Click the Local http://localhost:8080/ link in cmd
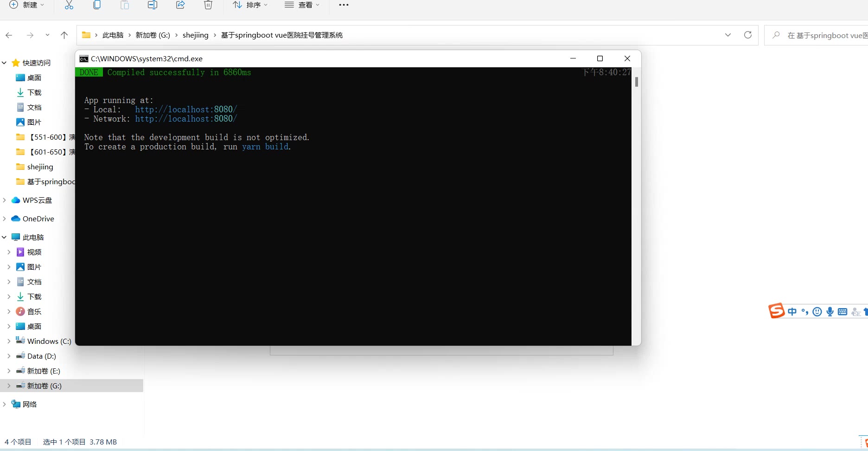The height and width of the screenshot is (451, 868). point(186,110)
